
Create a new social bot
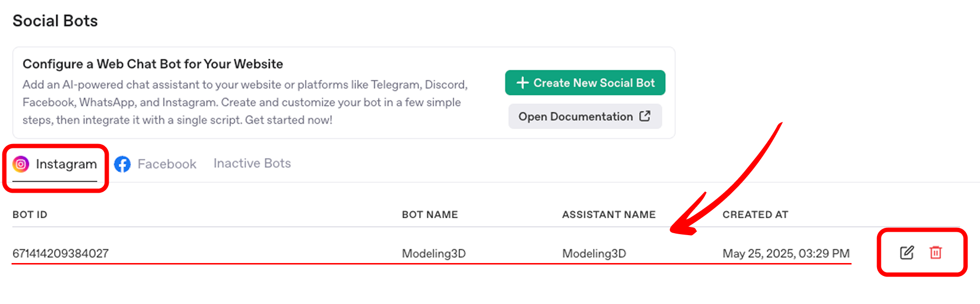pyautogui.click(x=585, y=83)
